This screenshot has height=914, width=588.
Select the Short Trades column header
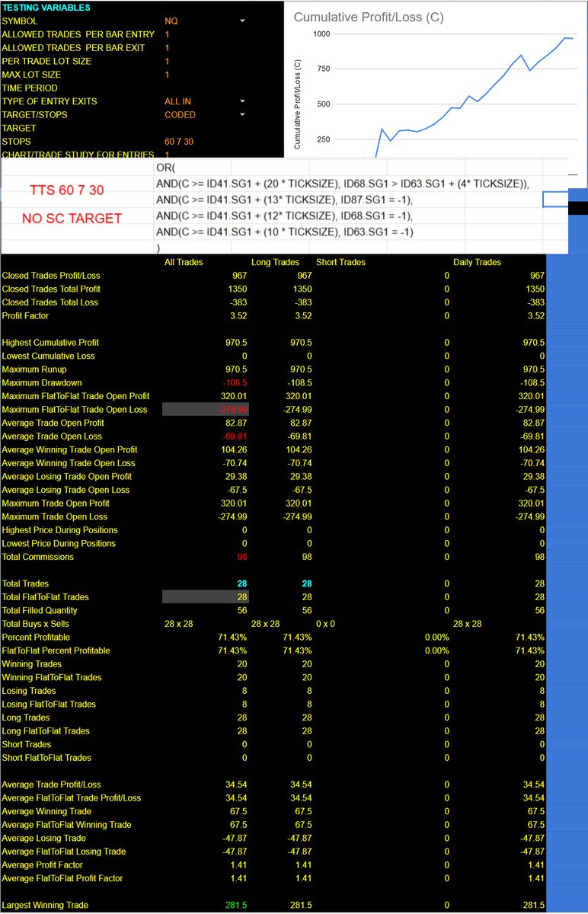[x=340, y=262]
